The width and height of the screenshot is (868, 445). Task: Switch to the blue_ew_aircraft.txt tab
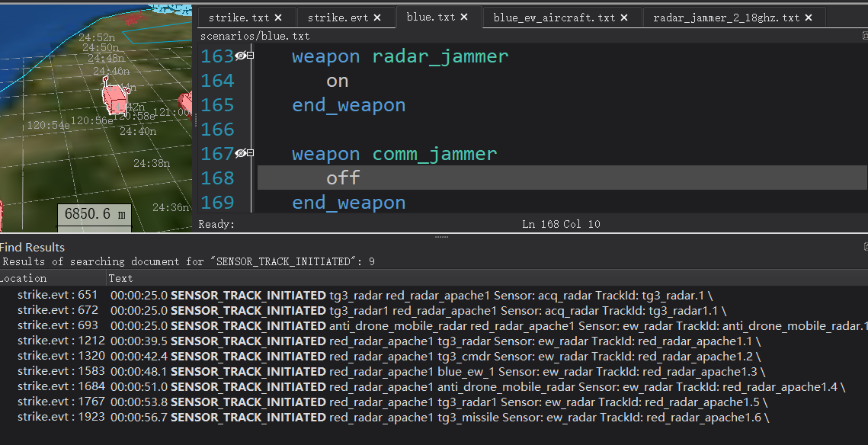[554, 18]
